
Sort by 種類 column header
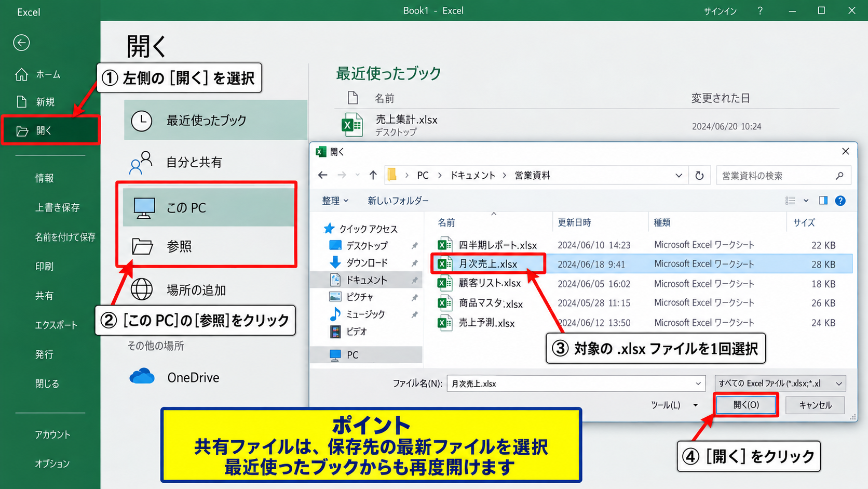[x=662, y=222]
